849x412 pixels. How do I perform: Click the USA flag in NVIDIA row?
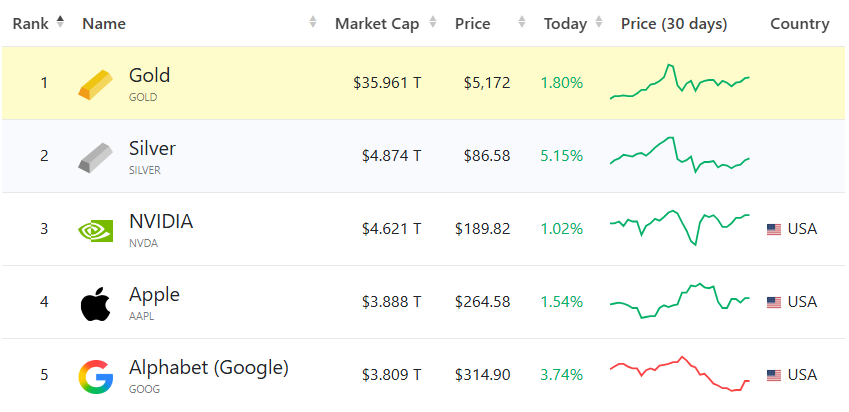click(x=774, y=230)
